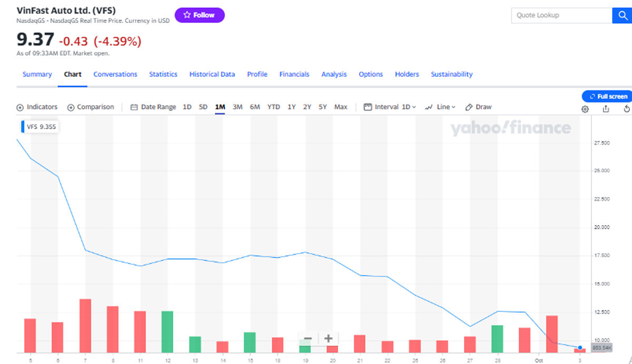Reset chart with the refresh icon
This screenshot has width=632, height=364.
coord(626,109)
